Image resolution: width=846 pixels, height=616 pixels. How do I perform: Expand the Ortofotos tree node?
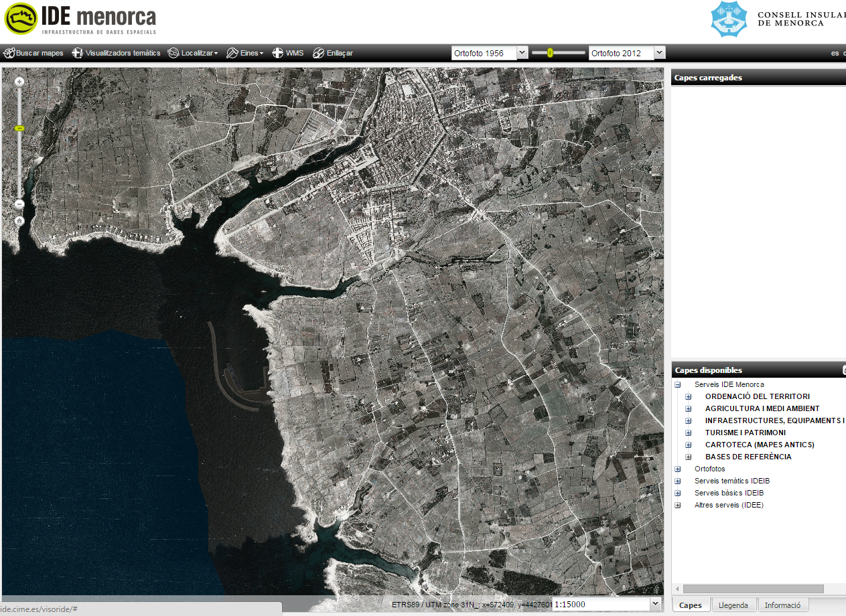677,469
